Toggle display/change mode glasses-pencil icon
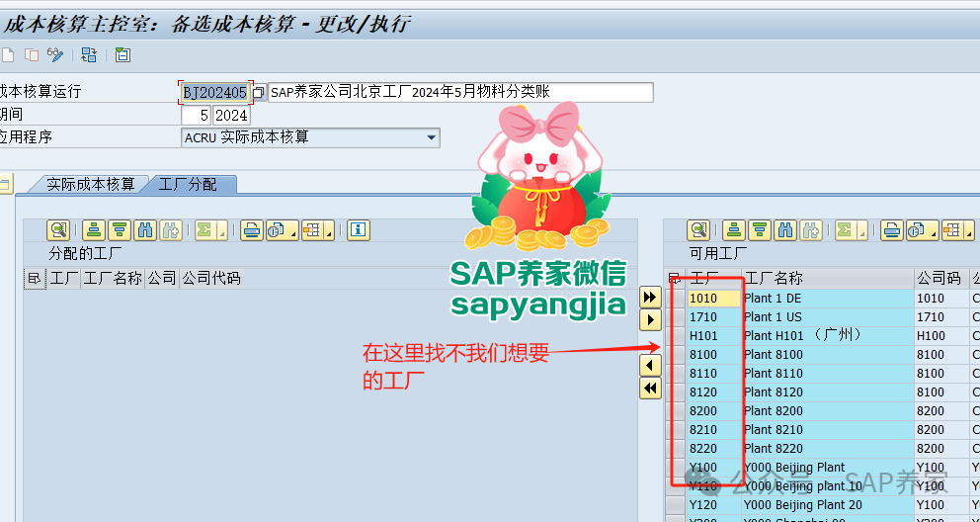Image resolution: width=980 pixels, height=522 pixels. tap(55, 55)
